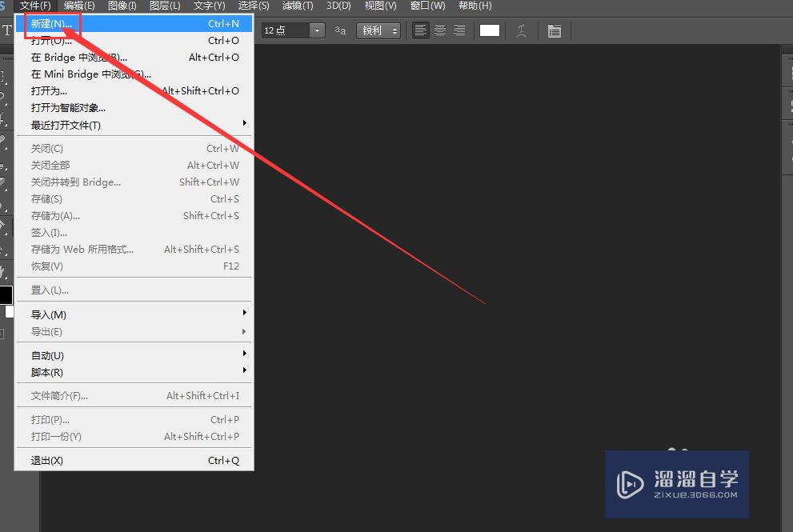Open the warp text icon
Viewport: 793px width, 532px height.
521,31
